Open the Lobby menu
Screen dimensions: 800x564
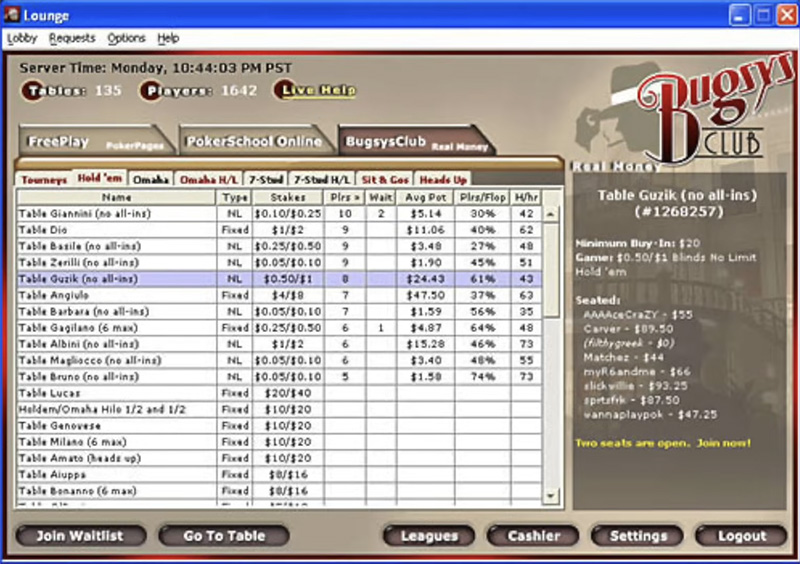click(x=21, y=38)
